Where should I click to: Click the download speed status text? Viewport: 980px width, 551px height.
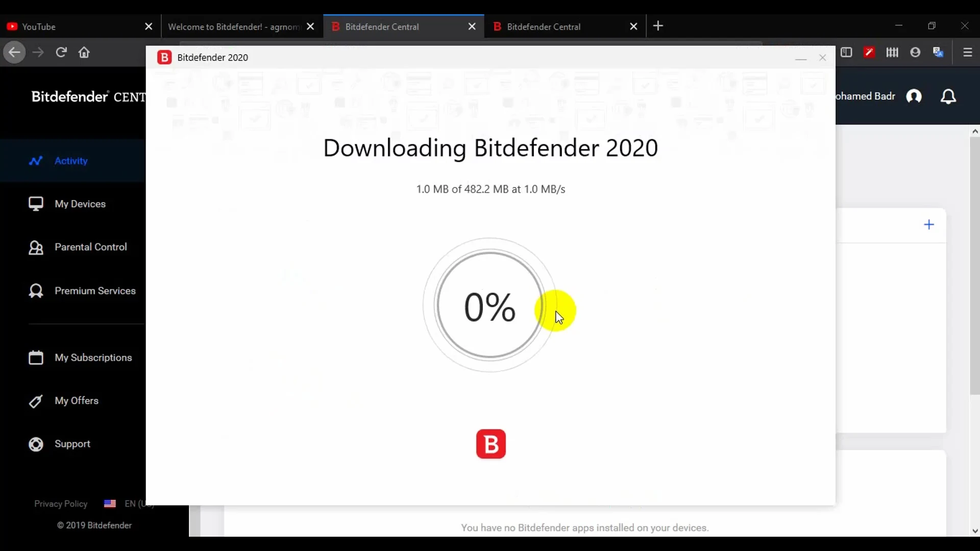click(x=491, y=189)
